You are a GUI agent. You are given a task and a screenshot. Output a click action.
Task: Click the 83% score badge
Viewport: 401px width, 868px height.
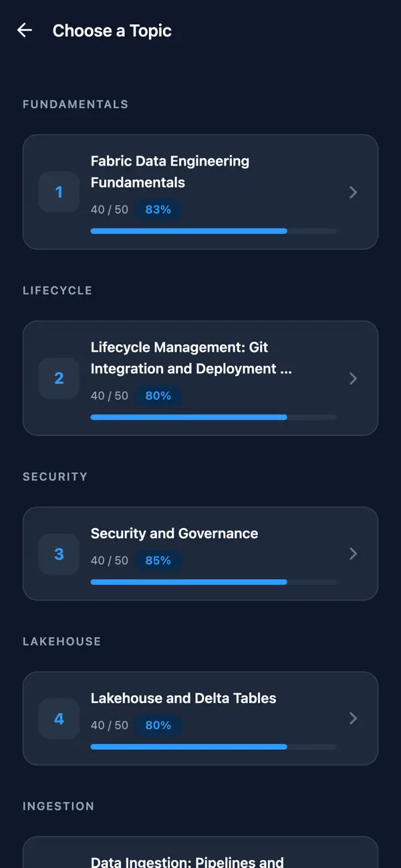coord(158,210)
